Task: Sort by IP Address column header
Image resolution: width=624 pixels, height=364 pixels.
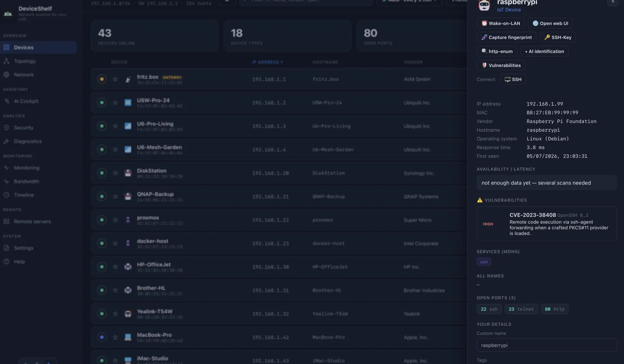Action: coord(268,62)
